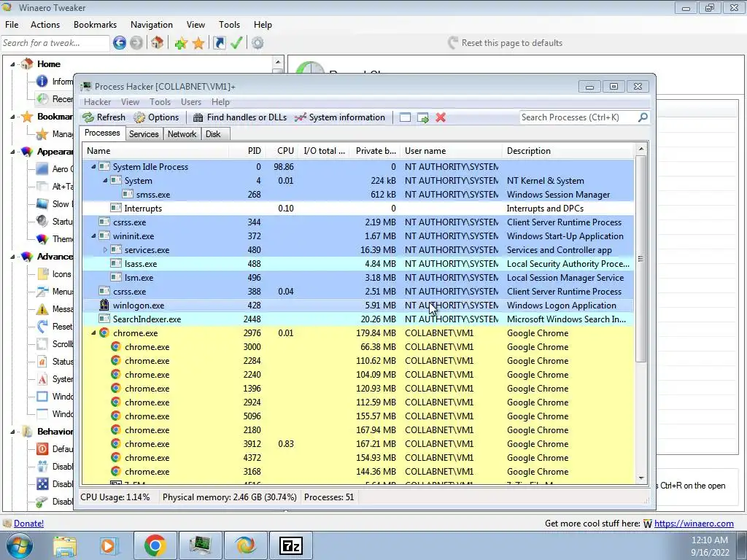
Task: Collapse the Home tree node in Winaero
Action: click(x=13, y=64)
